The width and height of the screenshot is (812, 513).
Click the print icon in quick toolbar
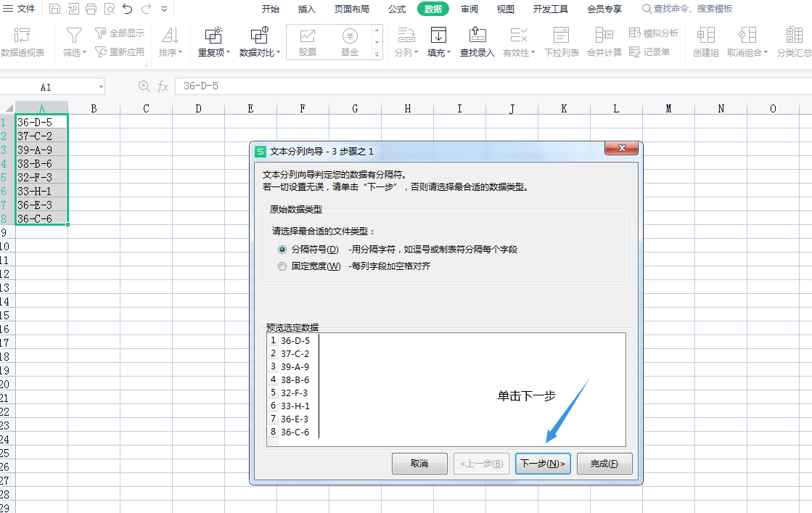pyautogui.click(x=91, y=9)
